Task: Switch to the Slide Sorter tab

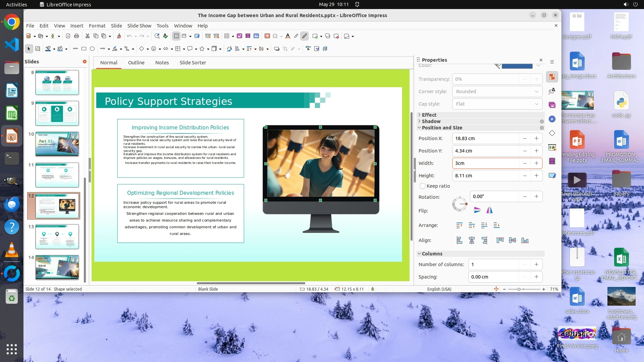Action: pyautogui.click(x=193, y=63)
